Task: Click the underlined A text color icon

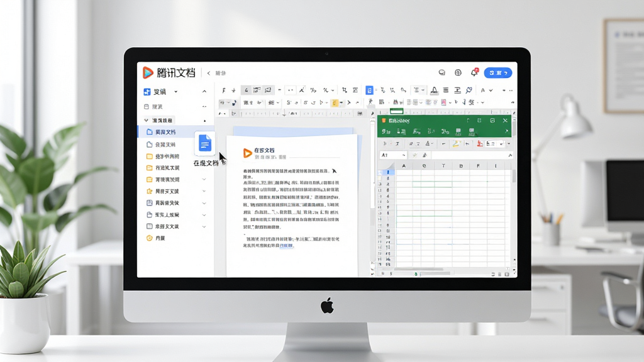Action: click(x=434, y=90)
